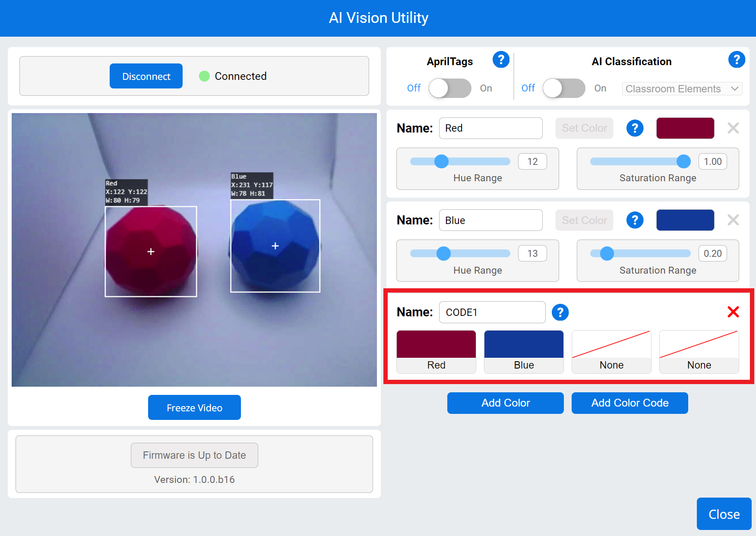The height and width of the screenshot is (536, 756).
Task: Click the Disconnect button
Action: (146, 76)
